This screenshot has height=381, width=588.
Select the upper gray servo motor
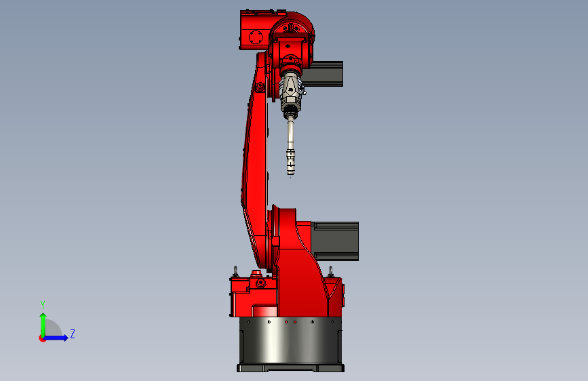pyautogui.click(x=323, y=73)
